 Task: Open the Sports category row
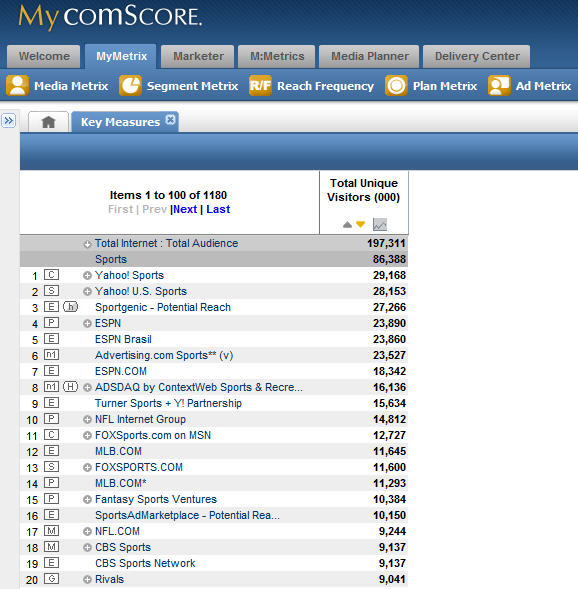coord(214,259)
